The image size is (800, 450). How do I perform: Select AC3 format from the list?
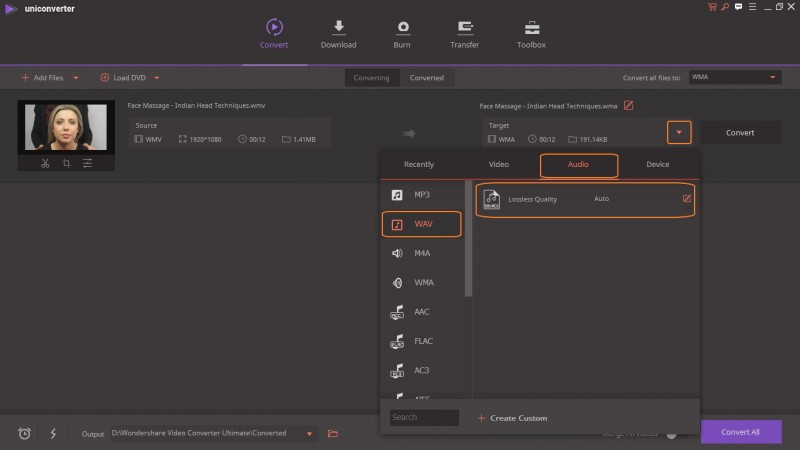coord(421,370)
